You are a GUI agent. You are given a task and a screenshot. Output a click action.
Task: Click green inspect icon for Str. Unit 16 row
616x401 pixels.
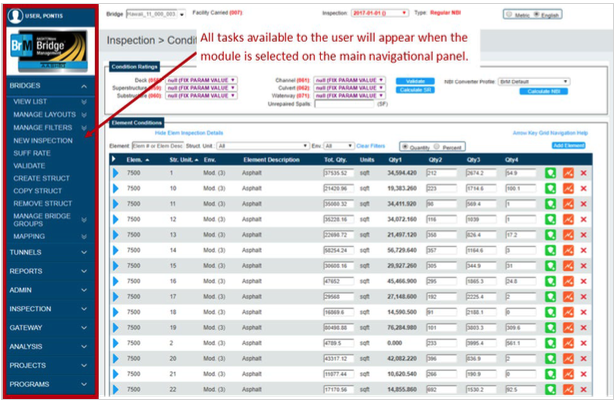pos(550,281)
